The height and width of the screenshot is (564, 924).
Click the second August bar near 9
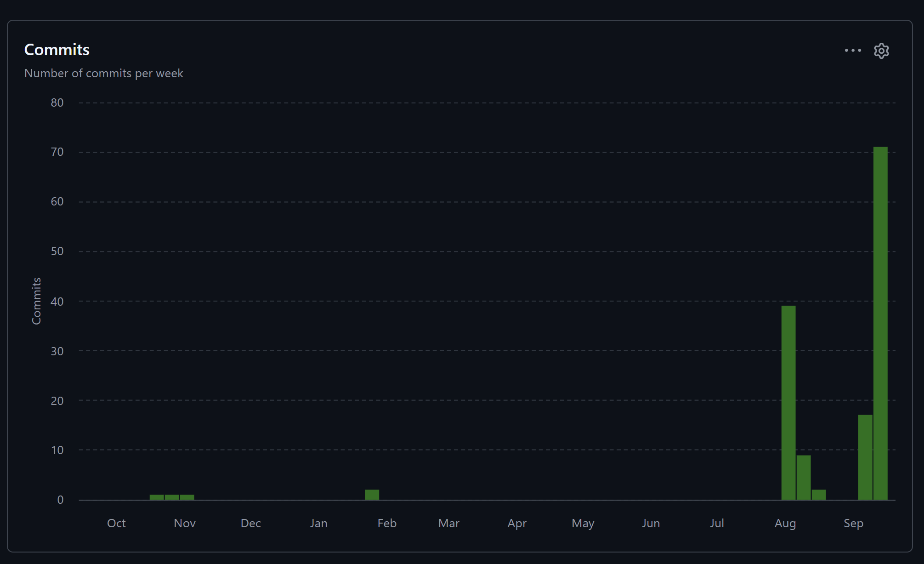(804, 478)
